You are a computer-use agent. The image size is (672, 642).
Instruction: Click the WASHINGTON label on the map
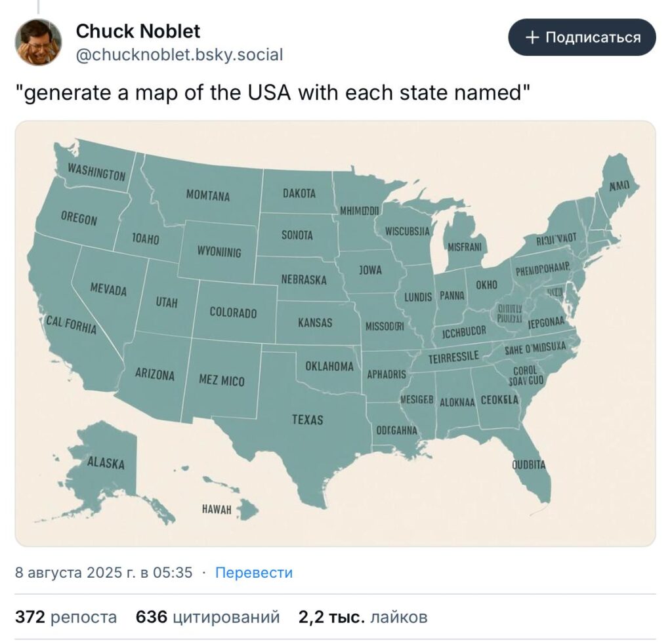(x=96, y=172)
